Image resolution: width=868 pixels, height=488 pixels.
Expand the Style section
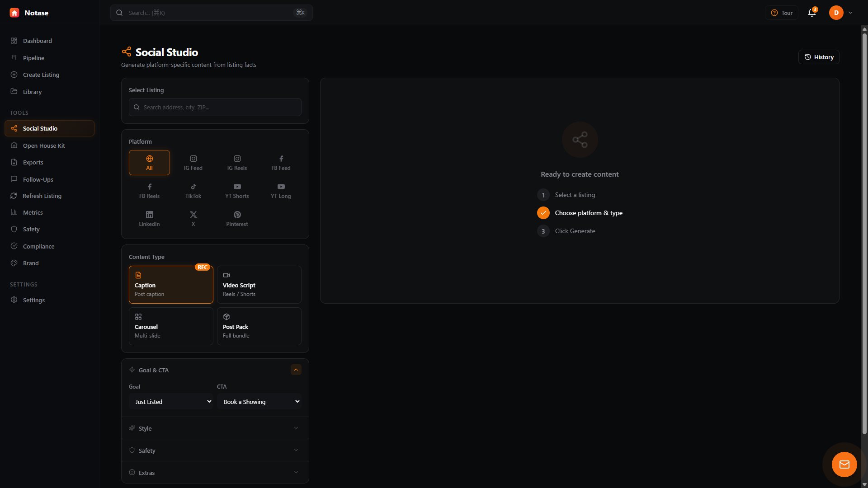[x=215, y=428]
